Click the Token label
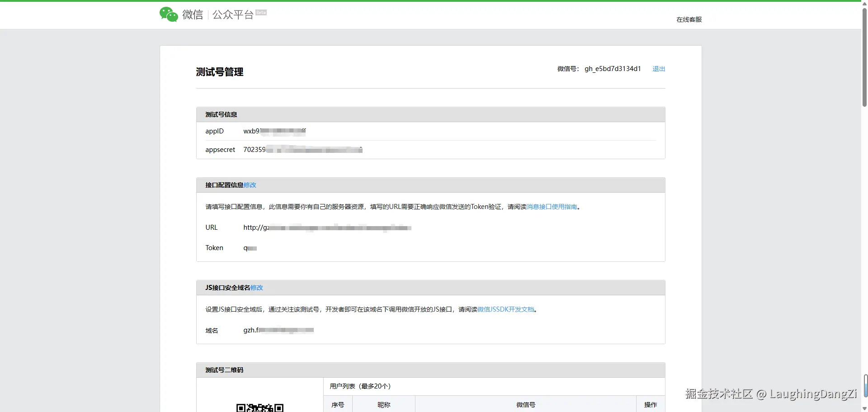 coord(214,248)
